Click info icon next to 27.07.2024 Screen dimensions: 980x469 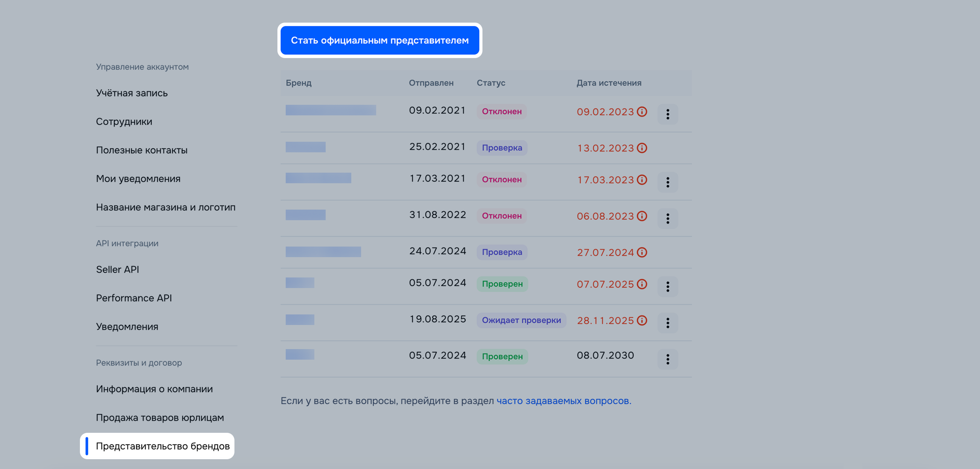[642, 252]
